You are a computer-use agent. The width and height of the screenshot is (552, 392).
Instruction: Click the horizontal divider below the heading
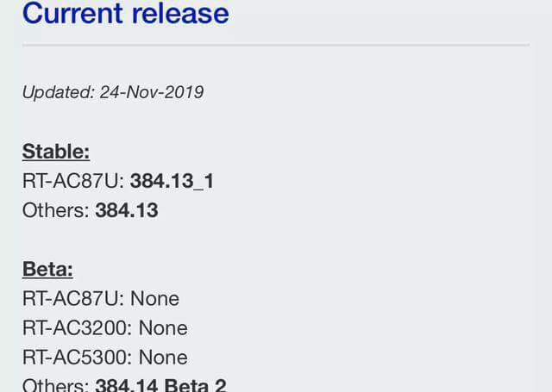276,45
